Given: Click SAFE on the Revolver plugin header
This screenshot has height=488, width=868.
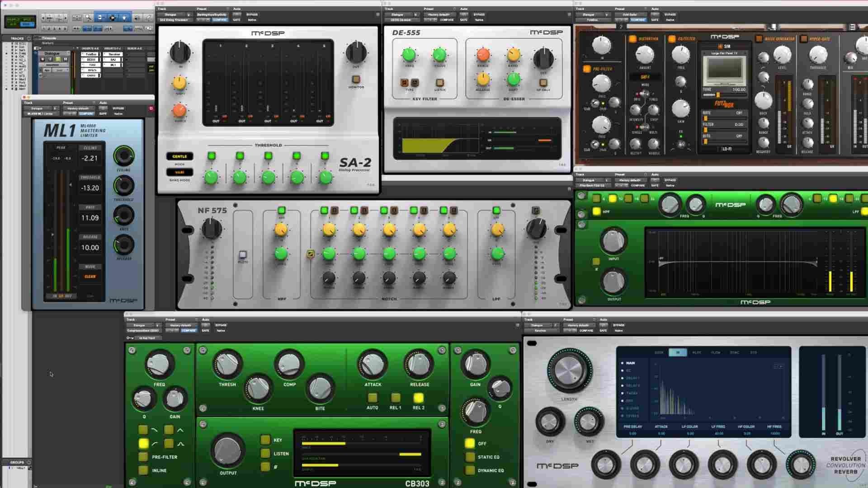Looking at the screenshot, I should point(603,331).
